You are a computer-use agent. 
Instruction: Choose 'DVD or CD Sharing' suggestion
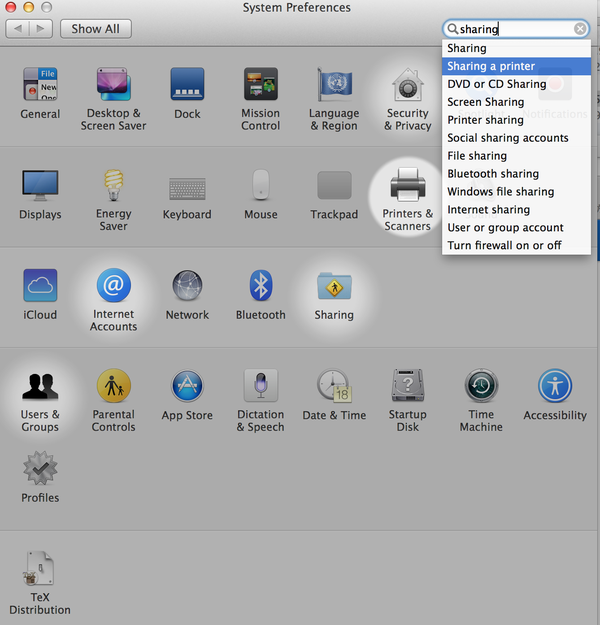coord(516,84)
